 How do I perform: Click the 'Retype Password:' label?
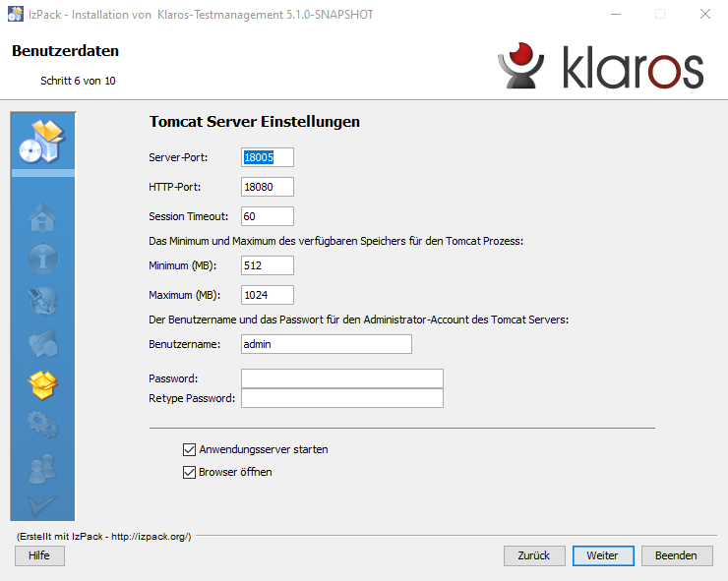tap(192, 398)
